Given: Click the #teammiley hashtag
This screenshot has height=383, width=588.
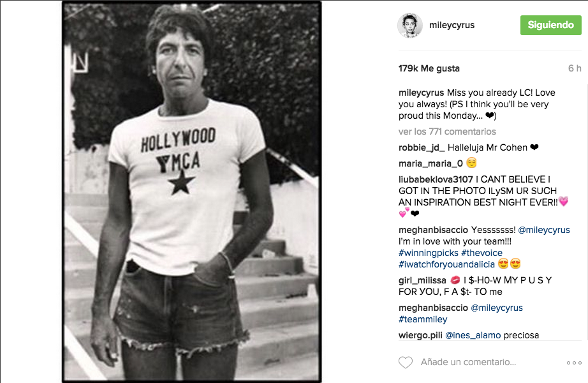Looking at the screenshot, I should pyautogui.click(x=423, y=319).
